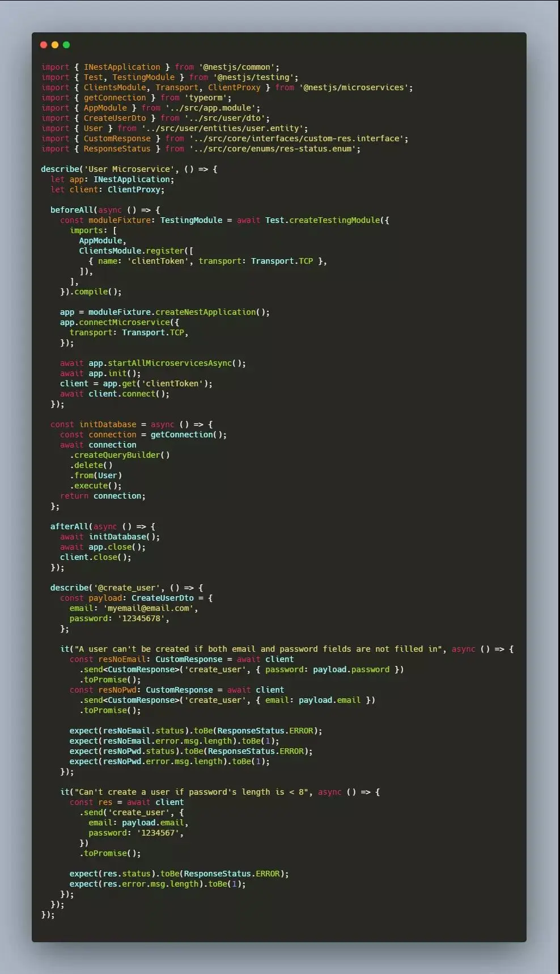Click the 'return connection;' line
Image resolution: width=560 pixels, height=974 pixels.
pos(103,496)
